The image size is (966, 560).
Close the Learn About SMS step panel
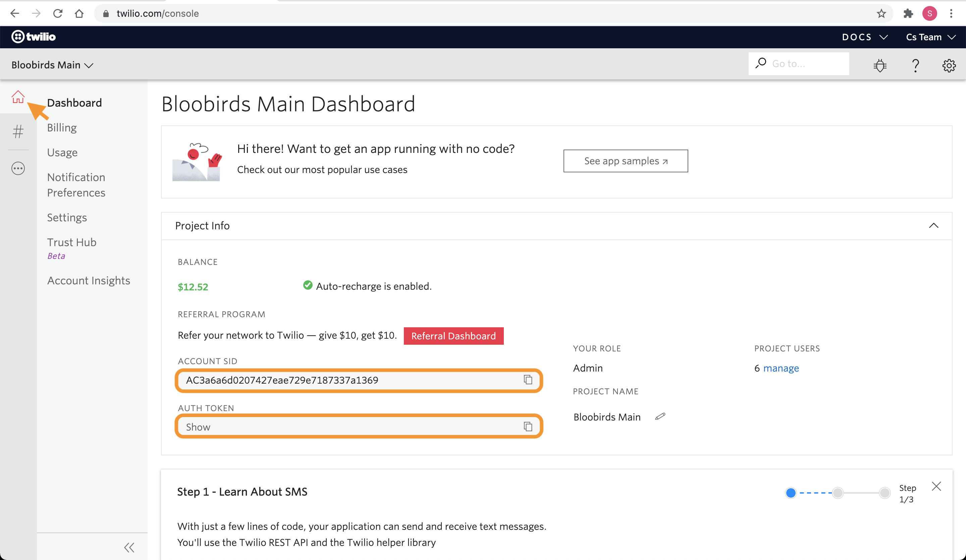click(x=936, y=487)
